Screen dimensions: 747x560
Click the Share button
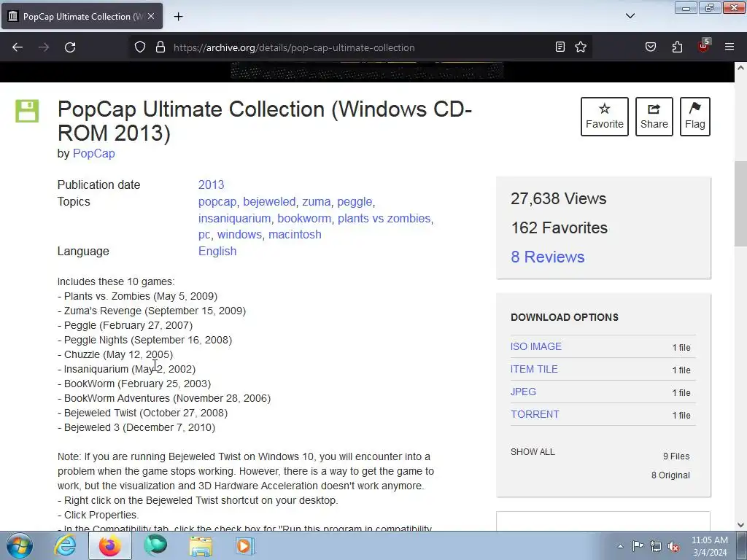[x=654, y=117]
